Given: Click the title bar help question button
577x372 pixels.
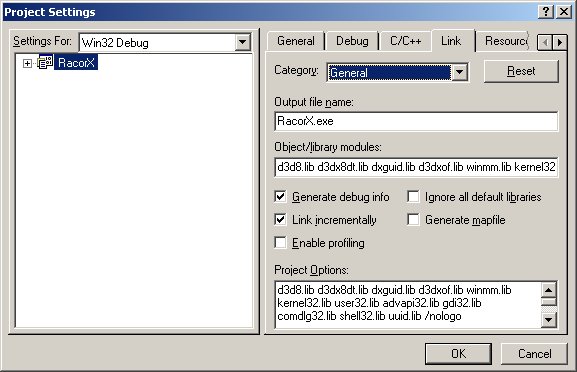Looking at the screenshot, I should [546, 12].
